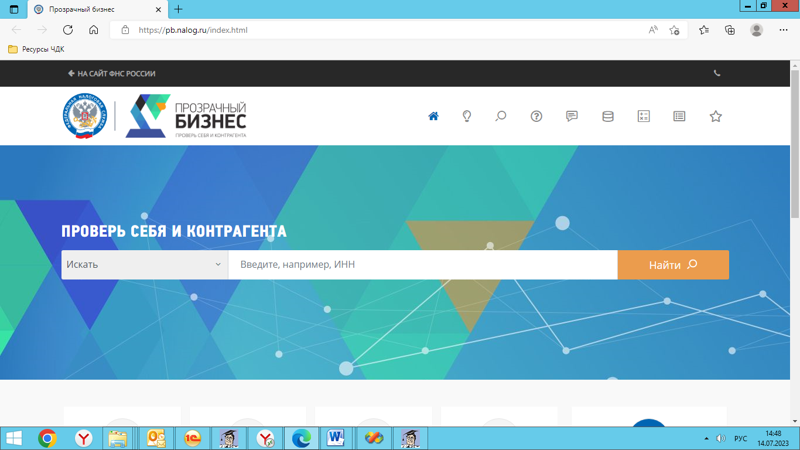
Task: Click the Federal Tax Service emblem logo
Action: [85, 116]
